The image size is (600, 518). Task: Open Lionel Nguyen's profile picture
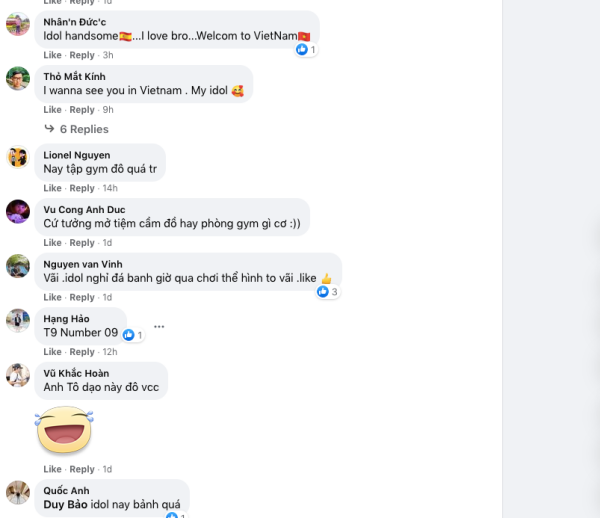[x=18, y=157]
